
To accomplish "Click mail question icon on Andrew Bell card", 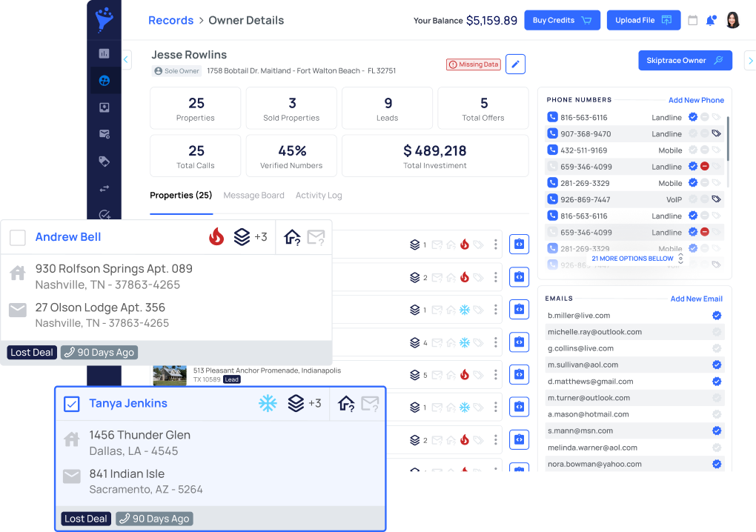I will [316, 237].
